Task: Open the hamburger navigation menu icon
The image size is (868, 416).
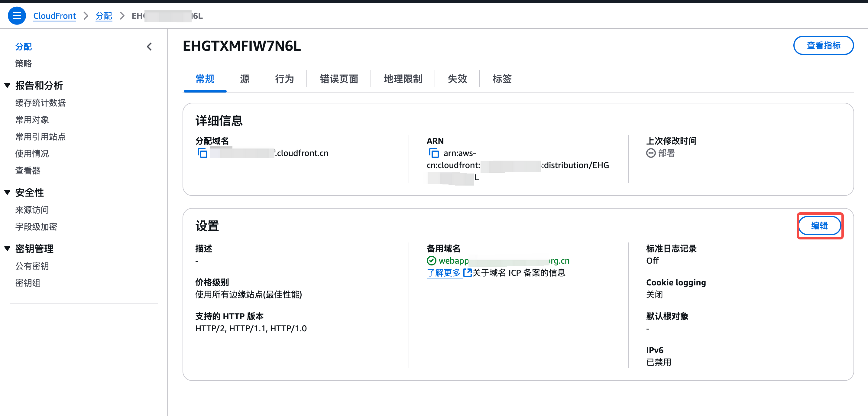Action: click(17, 15)
